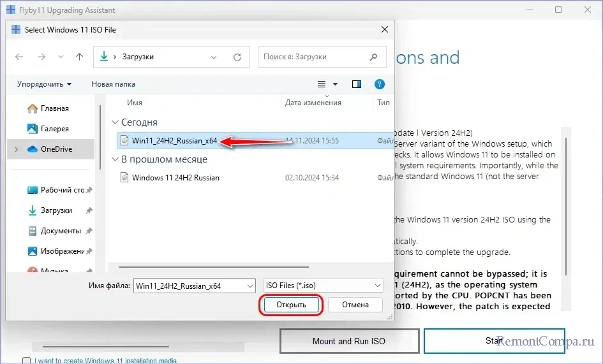Click the navigation pane vertical scrollbar
This screenshot has height=364, width=603.
click(100, 137)
